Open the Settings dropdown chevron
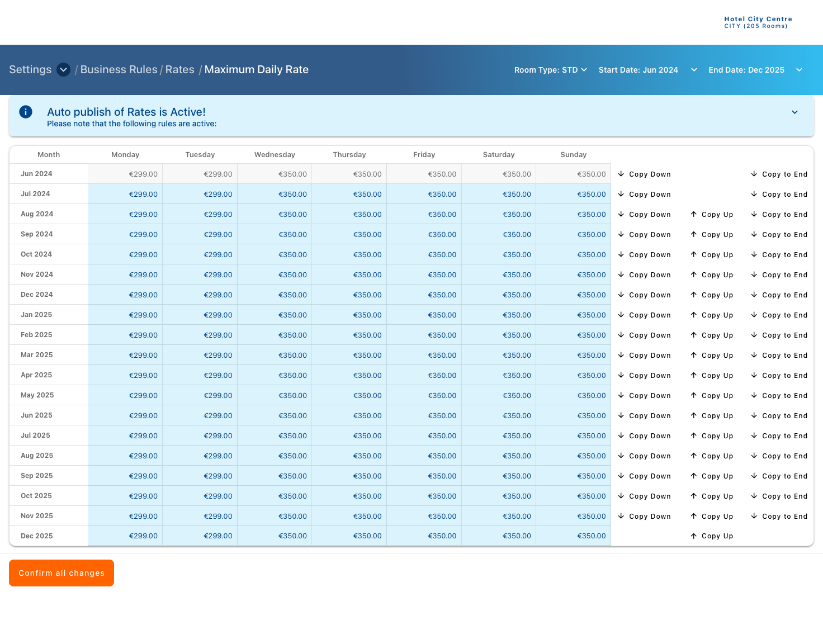 pyautogui.click(x=64, y=70)
